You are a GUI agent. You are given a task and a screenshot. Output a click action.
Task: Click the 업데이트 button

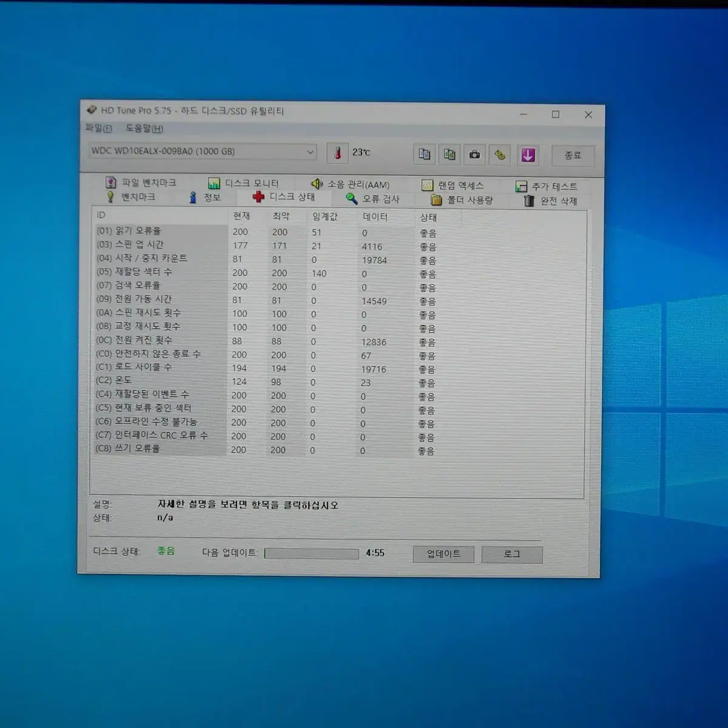(x=443, y=554)
